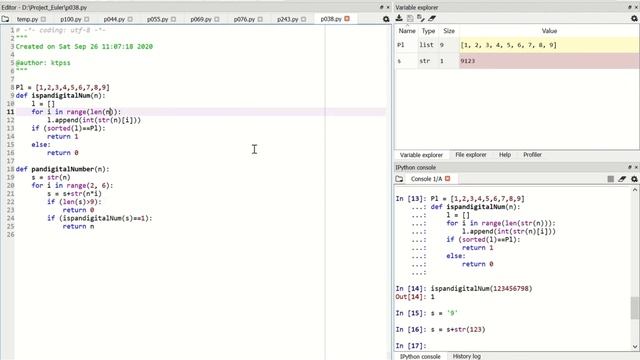The width and height of the screenshot is (640, 360).
Task: Click the Variable explorer save data icon
Action: (x=410, y=18)
